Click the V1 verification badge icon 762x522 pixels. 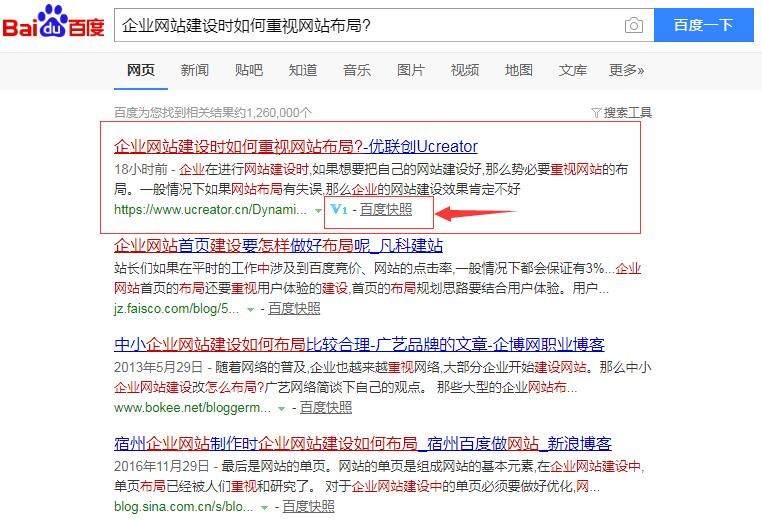339,209
